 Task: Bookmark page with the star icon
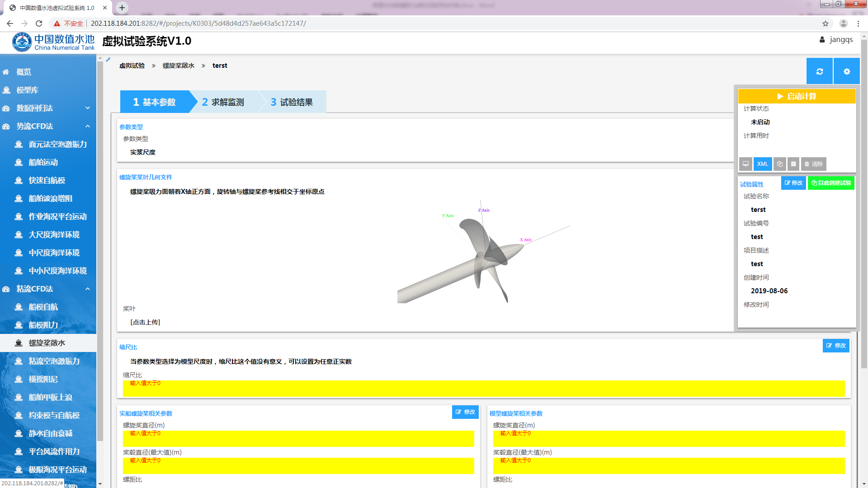coord(825,23)
